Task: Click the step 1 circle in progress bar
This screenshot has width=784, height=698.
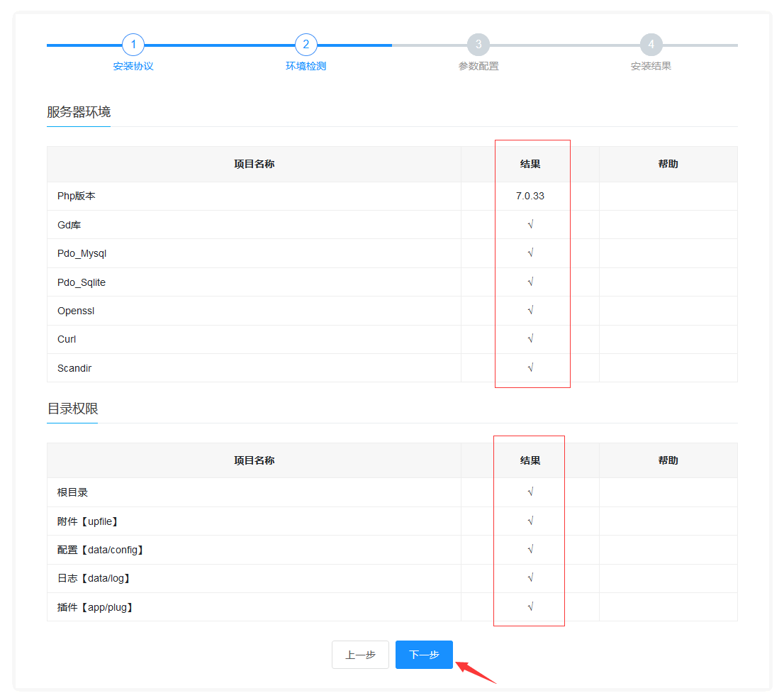Action: pos(133,45)
